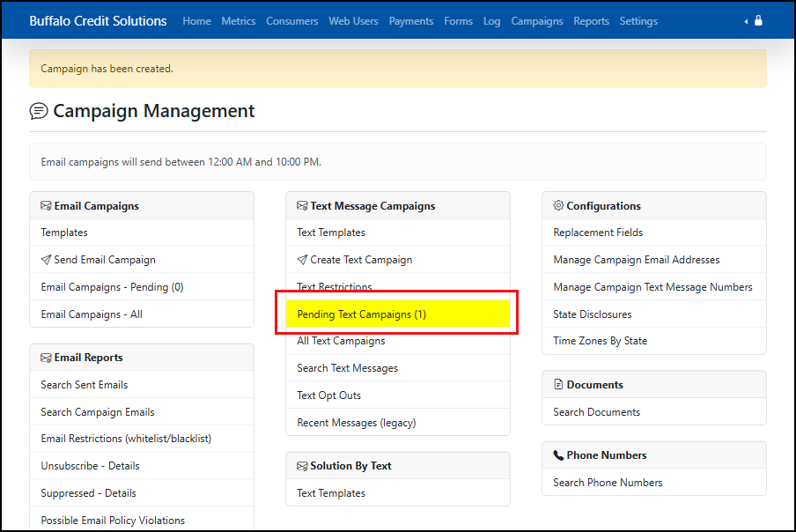Open Suppressed - Details
Screen dimensions: 796x532
click(x=142, y=493)
